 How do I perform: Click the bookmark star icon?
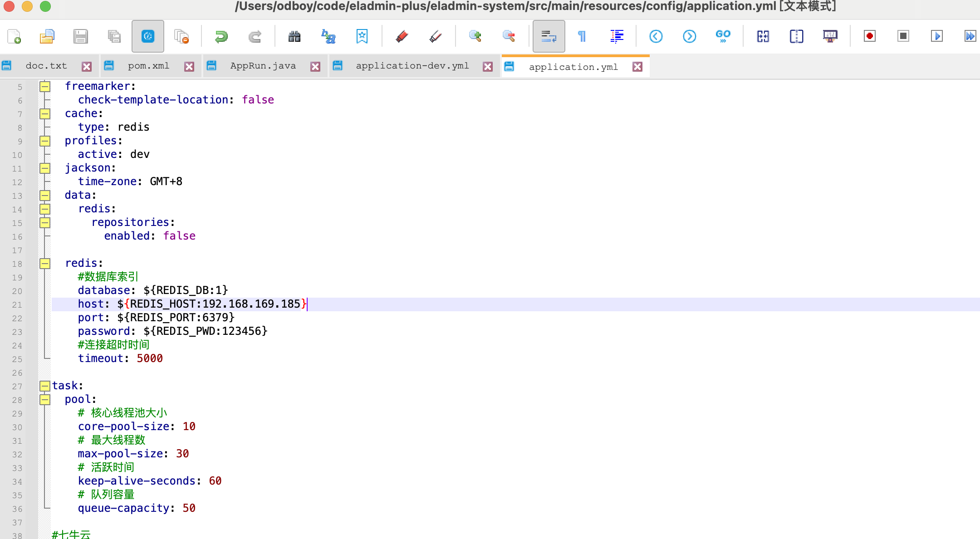coord(362,36)
